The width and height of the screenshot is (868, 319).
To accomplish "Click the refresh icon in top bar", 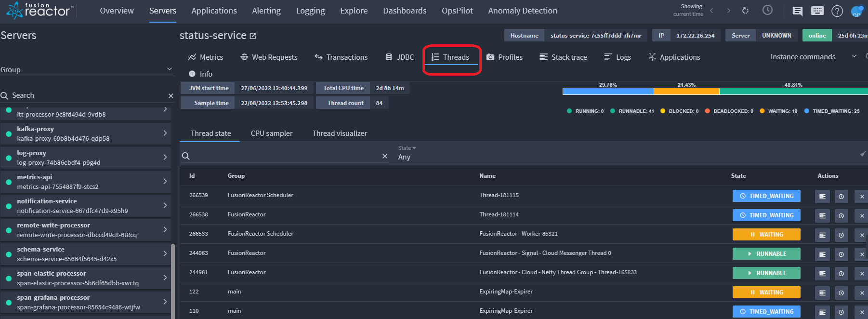I will tap(745, 11).
